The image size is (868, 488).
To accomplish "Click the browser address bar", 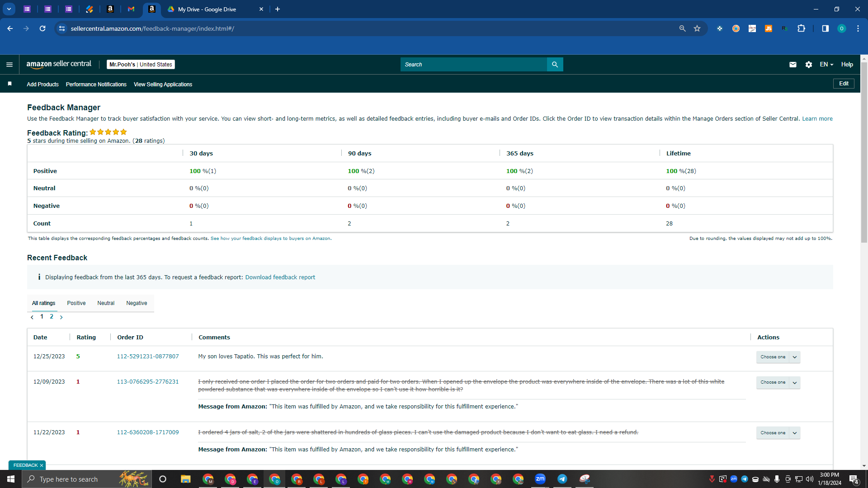I will pyautogui.click(x=371, y=28).
